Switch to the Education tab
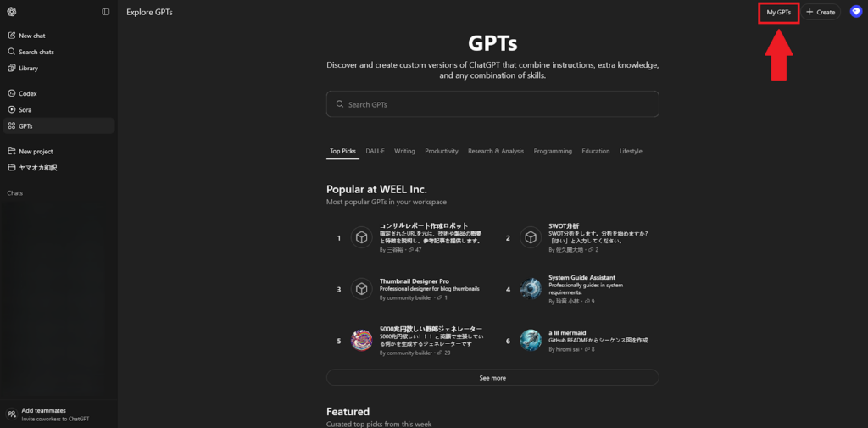The image size is (868, 428). (x=596, y=151)
